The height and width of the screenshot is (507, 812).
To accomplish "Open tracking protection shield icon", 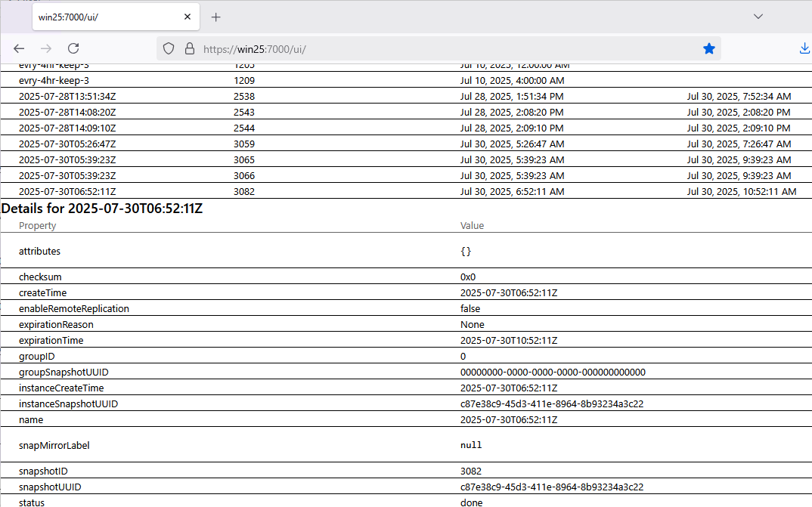I will click(169, 48).
